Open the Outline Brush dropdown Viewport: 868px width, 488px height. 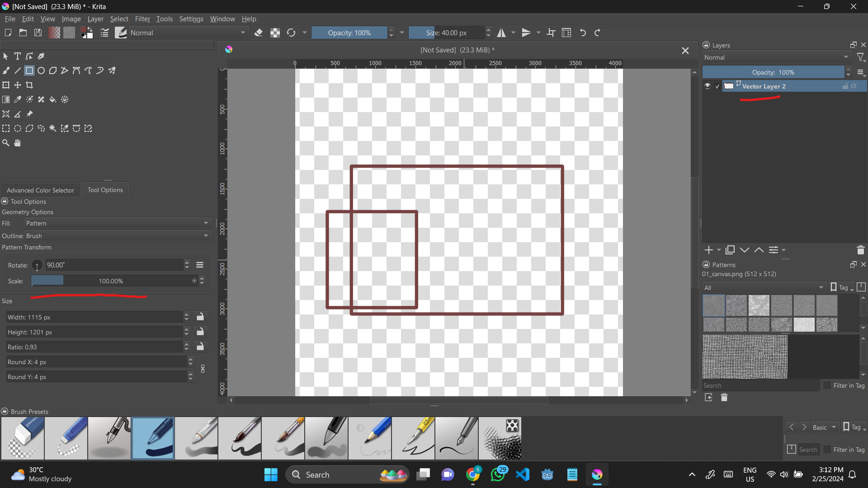(x=118, y=236)
